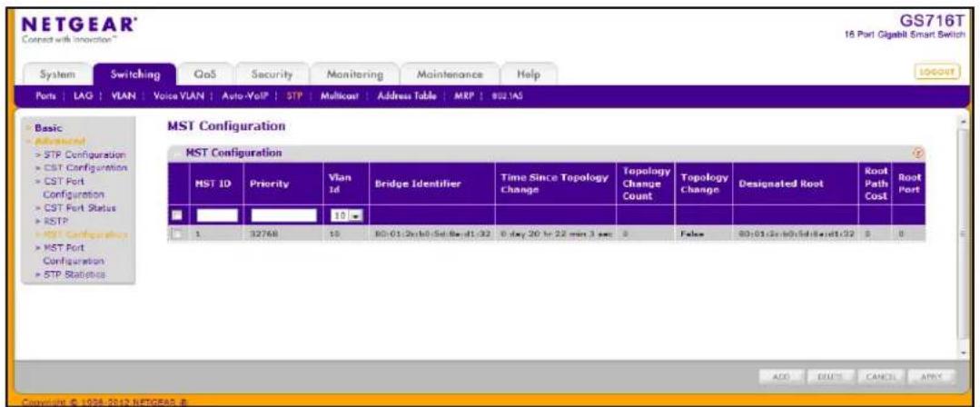Click the Time Since Topology Change header
The height and width of the screenshot is (407, 980).
point(555,185)
